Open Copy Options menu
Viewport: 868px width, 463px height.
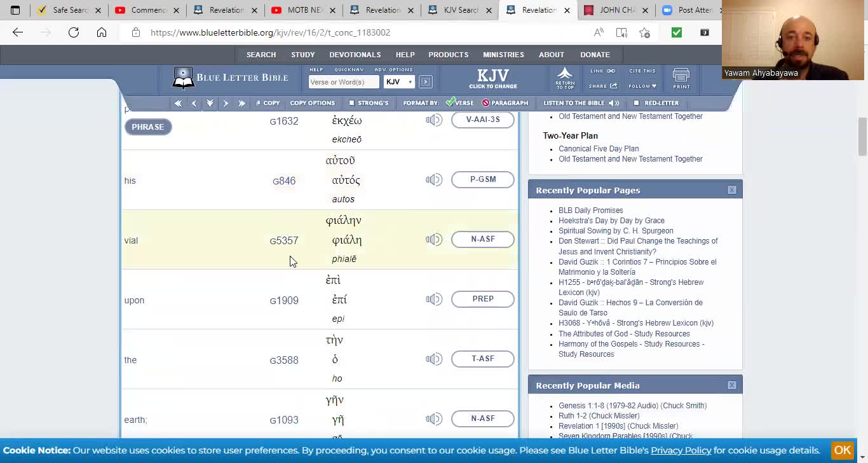coord(312,103)
